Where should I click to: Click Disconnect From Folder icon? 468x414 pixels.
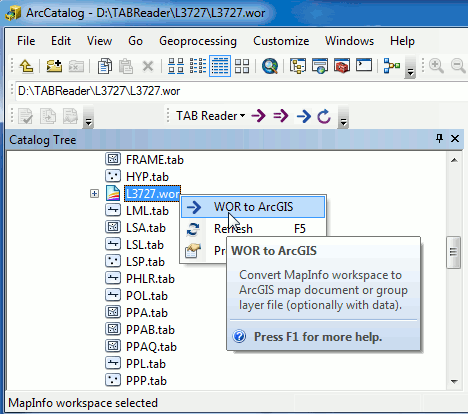[x=76, y=66]
